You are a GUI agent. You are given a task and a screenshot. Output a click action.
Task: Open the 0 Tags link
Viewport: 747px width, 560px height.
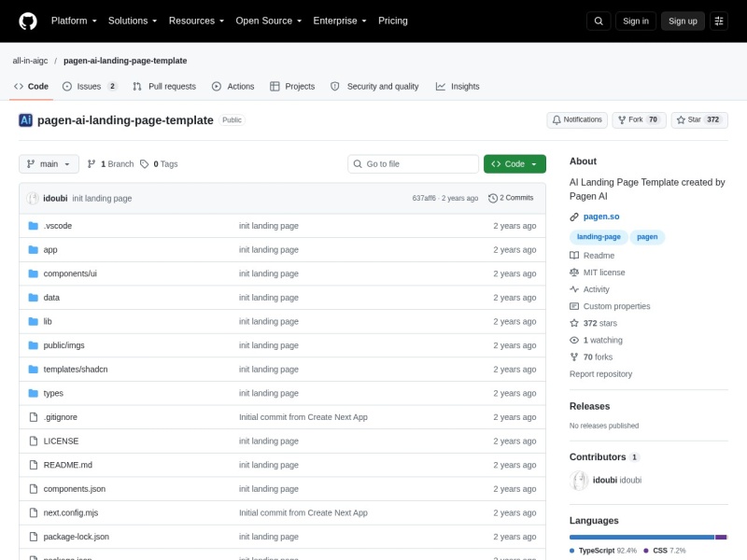(159, 164)
